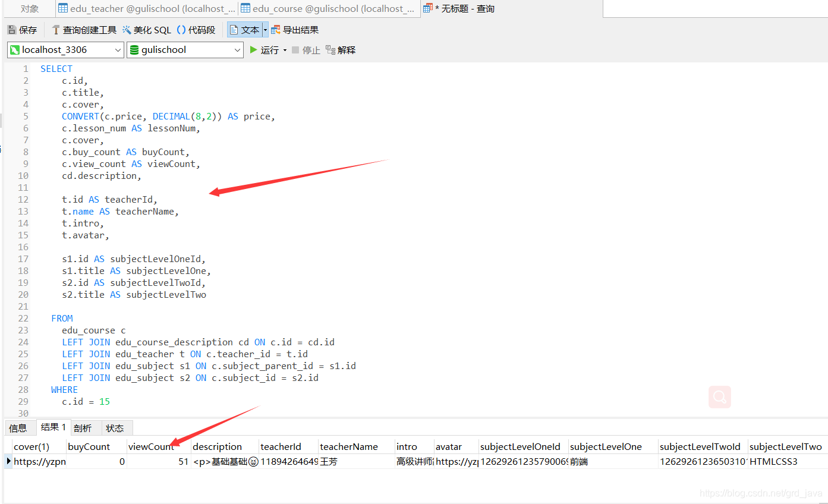Click the avatar column header
The image size is (828, 504).
456,446
